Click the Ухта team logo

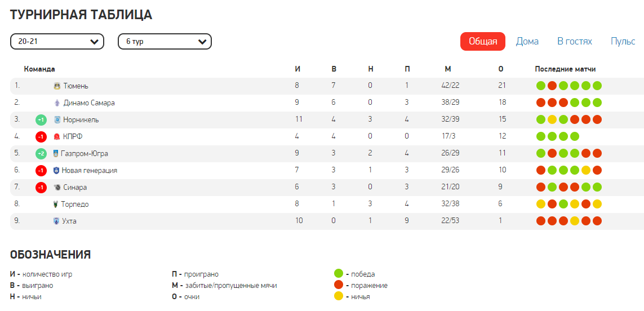click(x=56, y=221)
